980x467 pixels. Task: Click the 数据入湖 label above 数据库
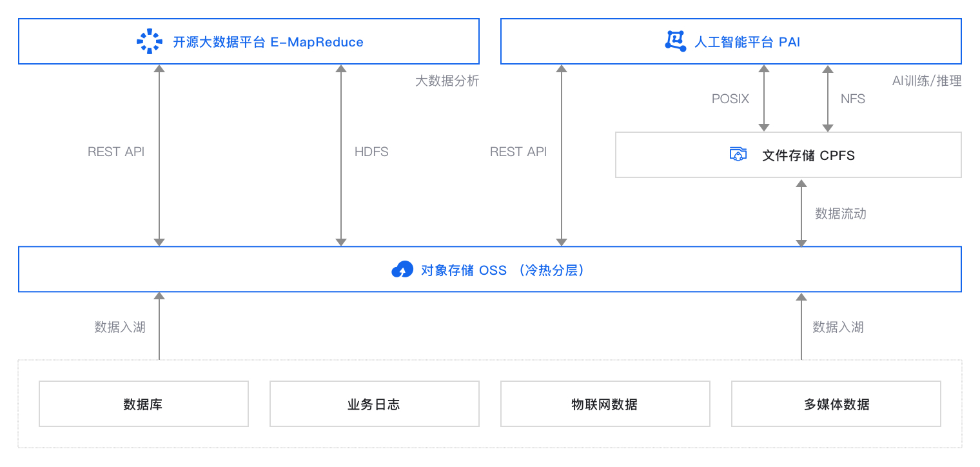point(120,327)
